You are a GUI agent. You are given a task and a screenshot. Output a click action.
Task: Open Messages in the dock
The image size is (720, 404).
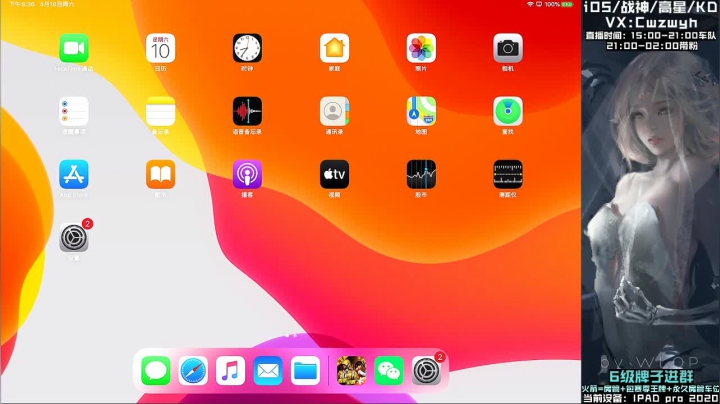[156, 370]
